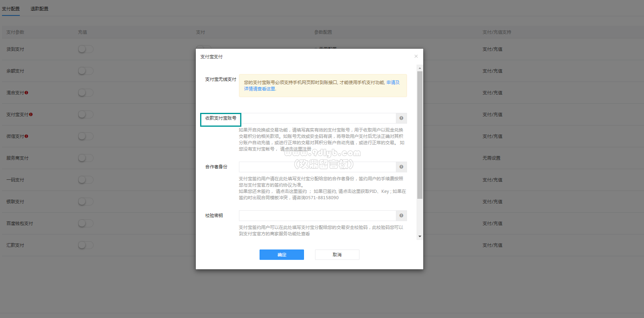Click info icon beside 收款支付宝账号 input
The width and height of the screenshot is (644, 318).
(x=401, y=118)
